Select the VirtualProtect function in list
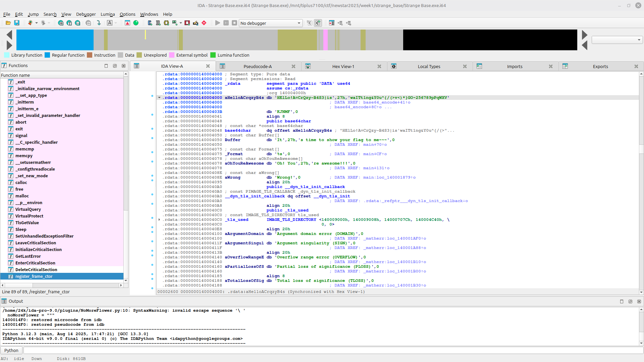This screenshot has width=644, height=362. (x=29, y=216)
